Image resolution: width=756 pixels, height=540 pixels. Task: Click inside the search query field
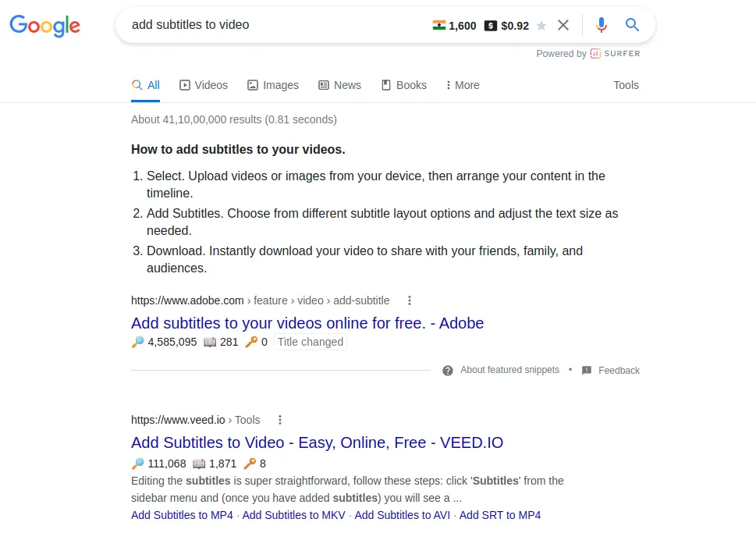(273, 25)
